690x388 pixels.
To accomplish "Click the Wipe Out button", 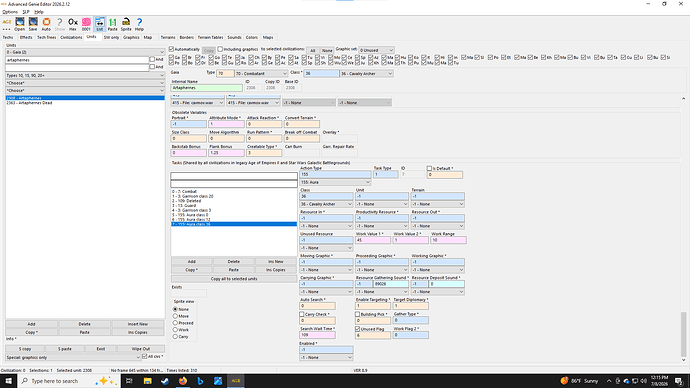I will coord(141,349).
